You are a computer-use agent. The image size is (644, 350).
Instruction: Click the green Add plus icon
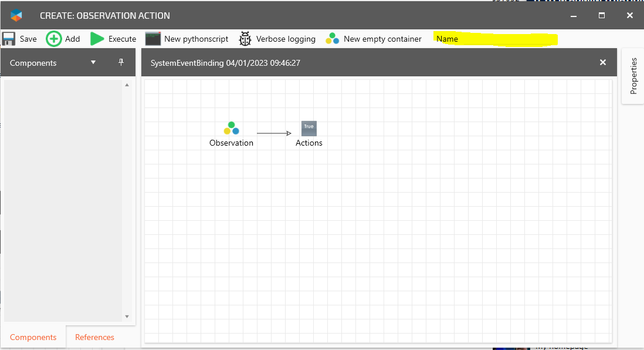[x=54, y=39]
